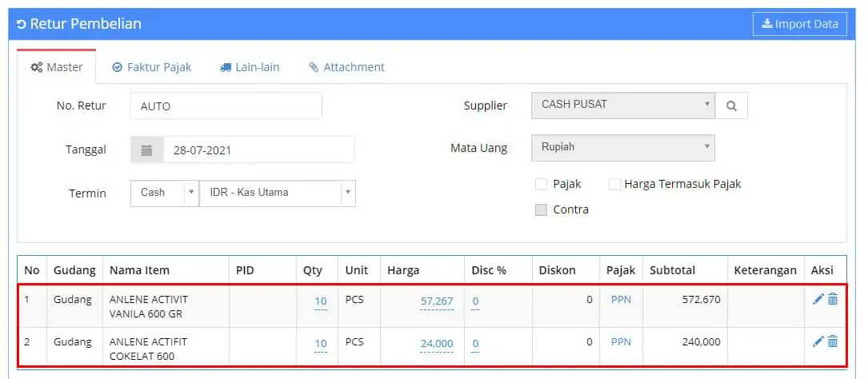Viewport: 868px width, 379px height.
Task: Edit the ANLENE ACTIFIT COKELAT row pencil icon
Action: point(818,341)
